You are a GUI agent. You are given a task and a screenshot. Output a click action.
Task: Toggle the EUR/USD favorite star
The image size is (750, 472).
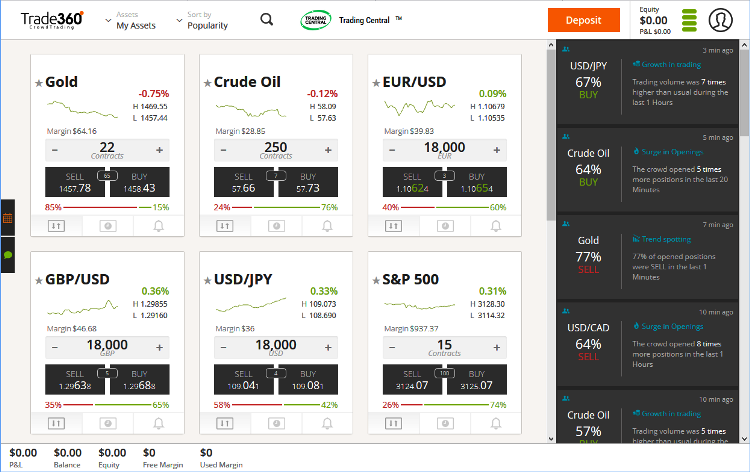(376, 83)
